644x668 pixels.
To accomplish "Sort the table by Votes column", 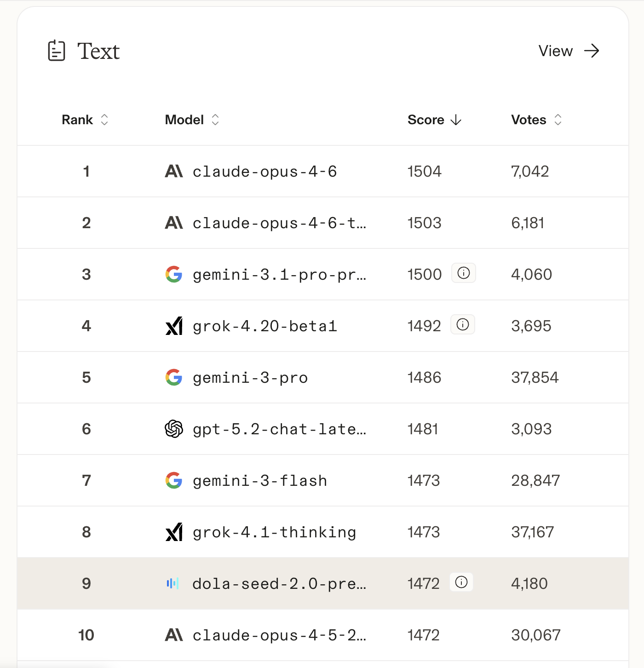I will pos(558,120).
